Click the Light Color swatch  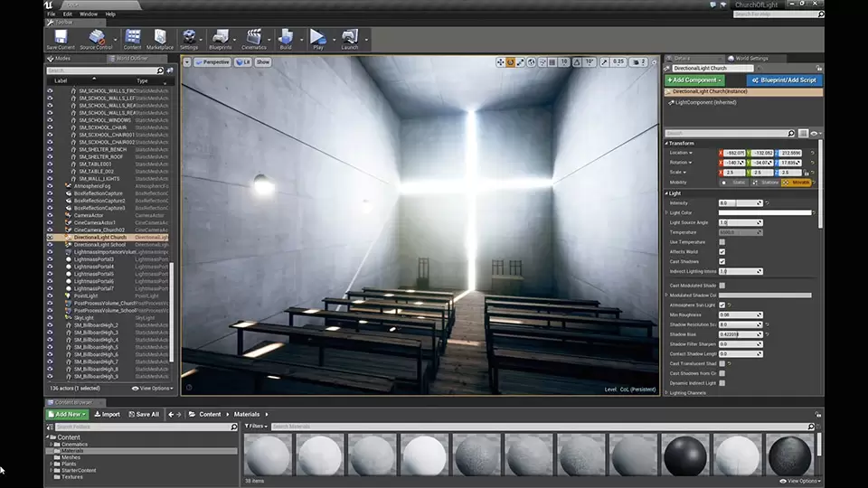point(764,212)
